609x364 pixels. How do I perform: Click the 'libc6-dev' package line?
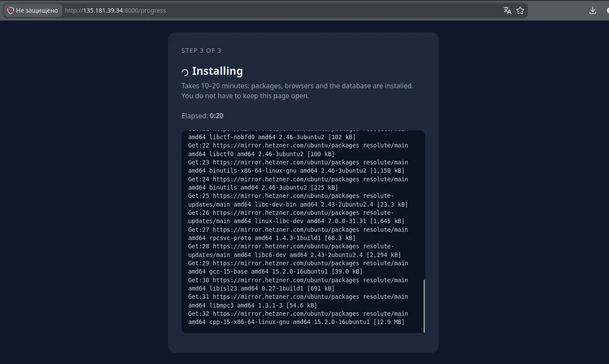(294, 255)
